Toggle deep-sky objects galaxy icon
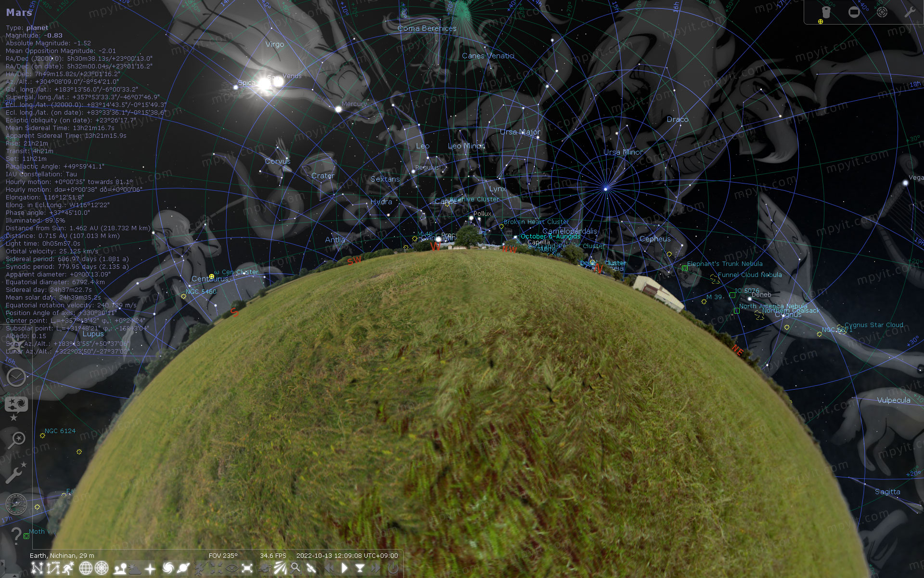This screenshot has width=924, height=578. click(x=167, y=568)
